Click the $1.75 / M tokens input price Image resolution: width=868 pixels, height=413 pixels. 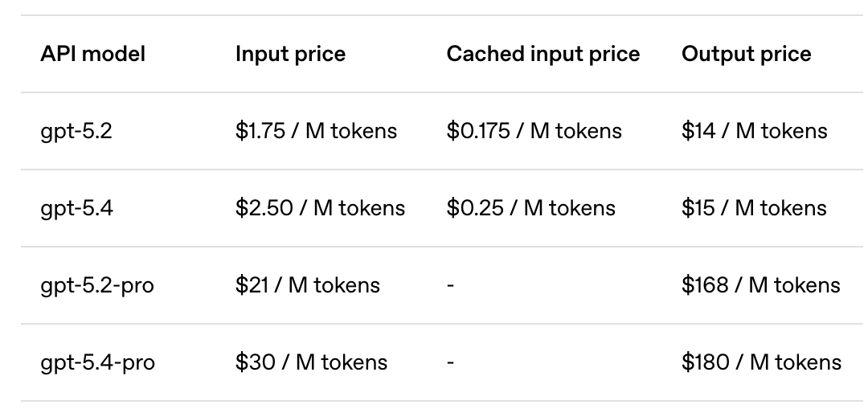(x=316, y=131)
